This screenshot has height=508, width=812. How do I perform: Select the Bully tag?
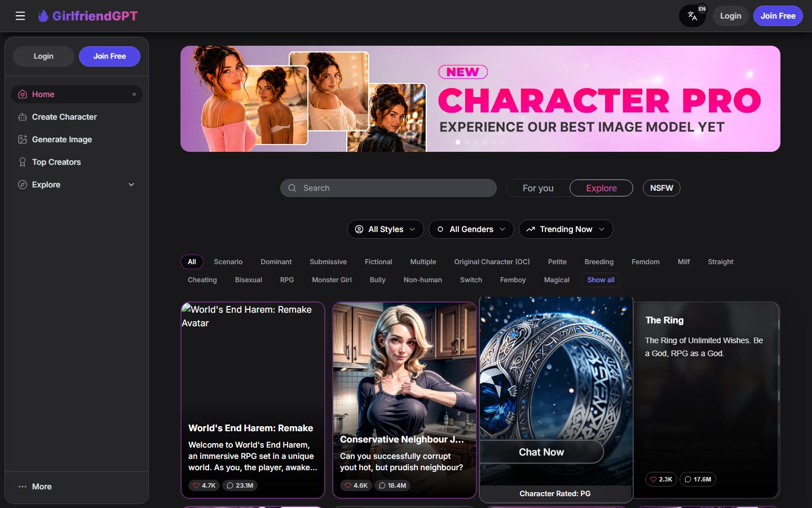coord(377,280)
